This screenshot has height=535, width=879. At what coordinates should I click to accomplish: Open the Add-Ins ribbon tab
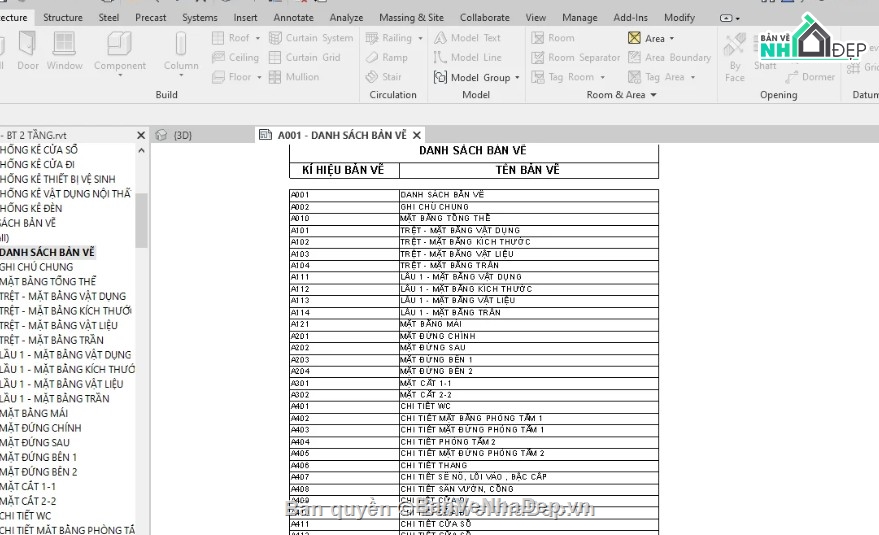(630, 17)
